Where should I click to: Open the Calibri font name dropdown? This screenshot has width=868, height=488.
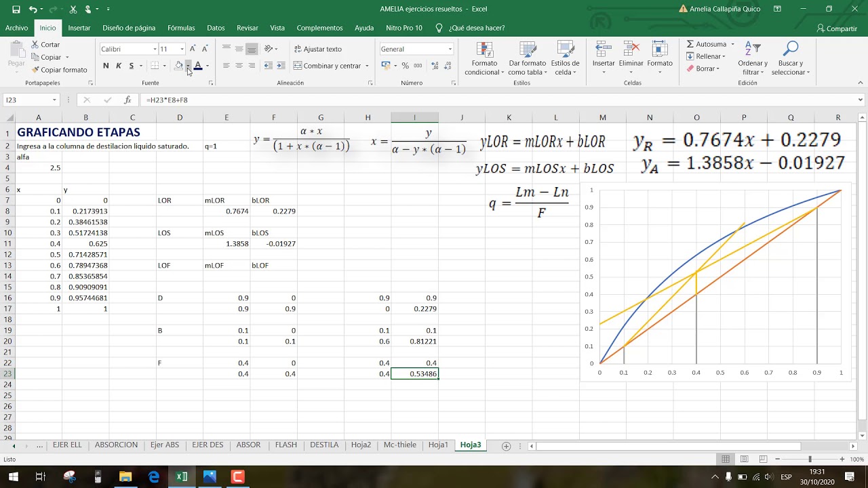pos(153,49)
